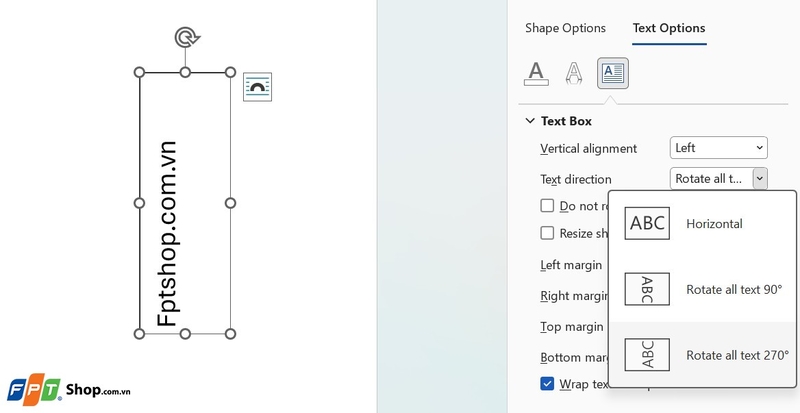Enable the Resize shape to fit text checkbox
The height and width of the screenshot is (413, 800).
coord(547,233)
